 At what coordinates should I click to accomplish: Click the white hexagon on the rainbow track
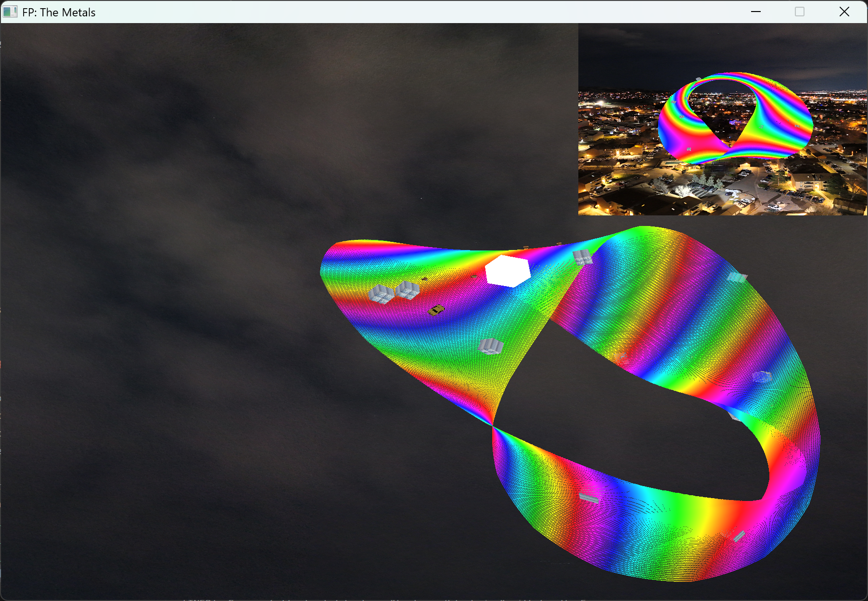tap(508, 271)
